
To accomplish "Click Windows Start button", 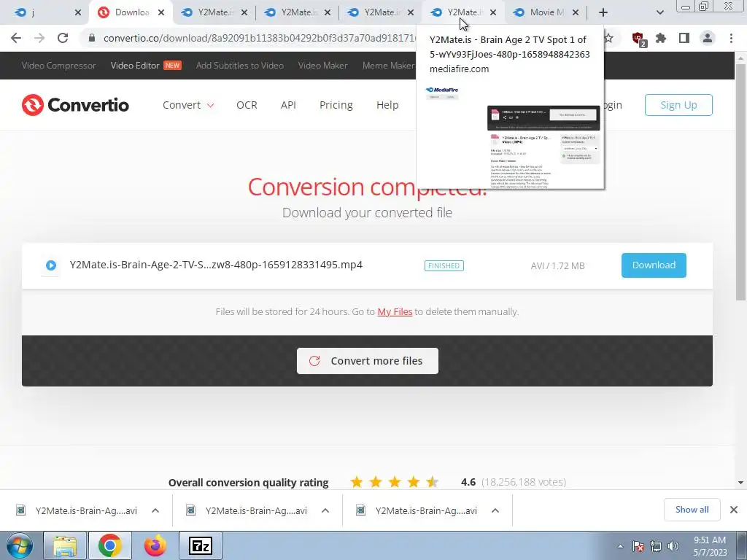I will pyautogui.click(x=18, y=545).
